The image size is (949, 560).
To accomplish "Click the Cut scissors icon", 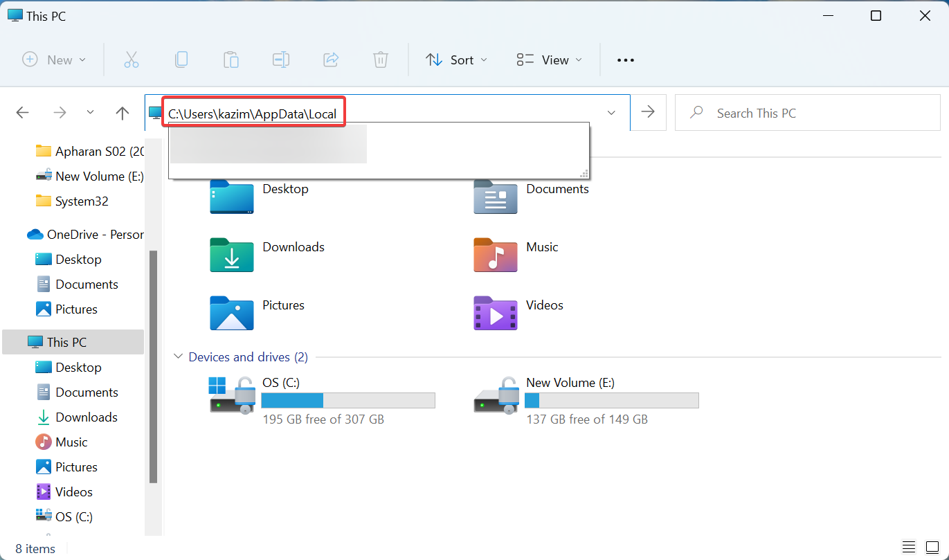I will pyautogui.click(x=132, y=60).
